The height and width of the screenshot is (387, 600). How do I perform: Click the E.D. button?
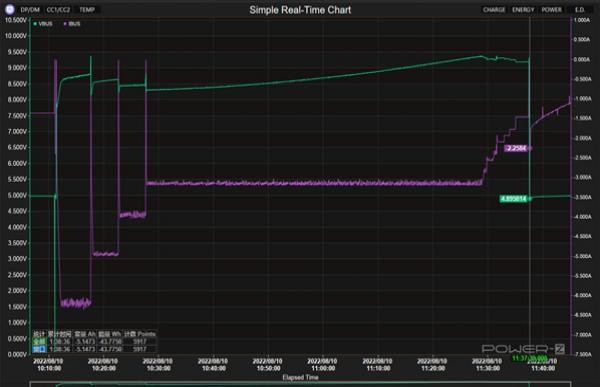[x=580, y=10]
